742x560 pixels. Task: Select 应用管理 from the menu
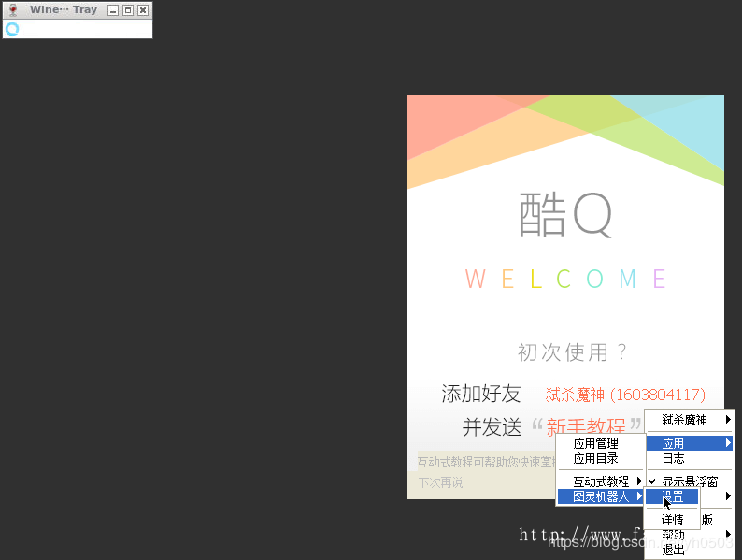(596, 444)
